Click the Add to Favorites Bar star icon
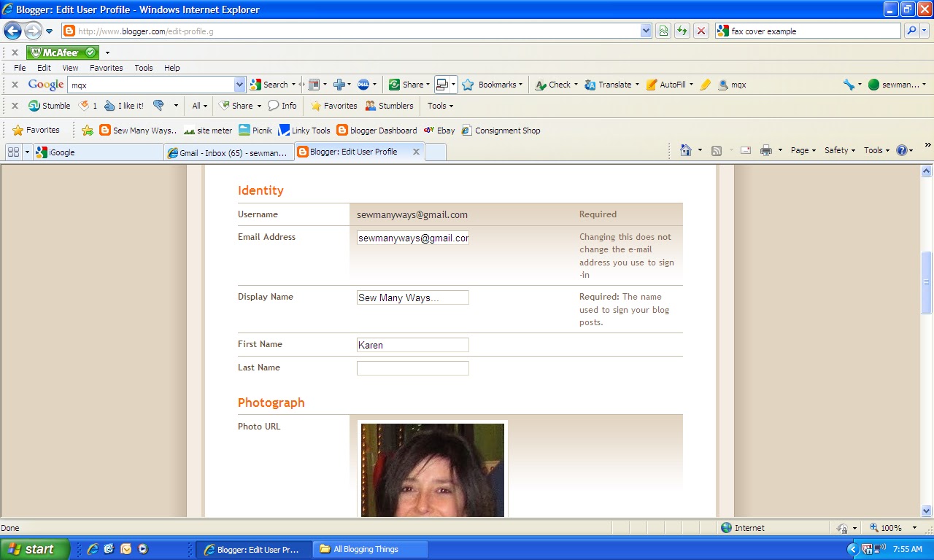The height and width of the screenshot is (560, 934). point(88,131)
